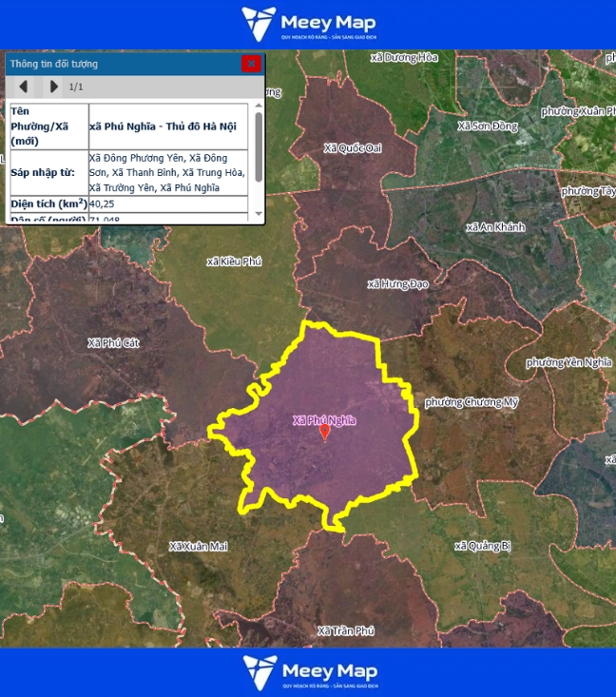This screenshot has height=697, width=616.
Task: Select the xã Xuân Mai region
Action: pos(198,546)
